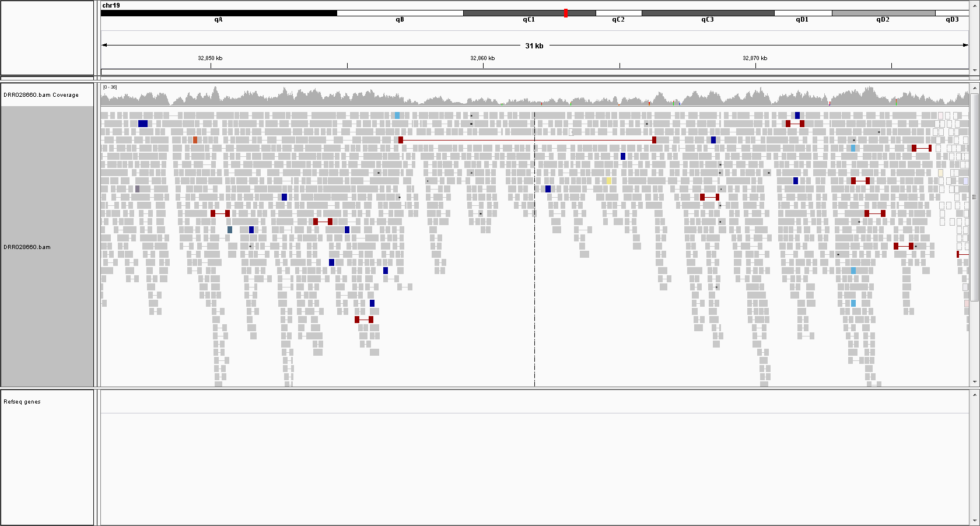Click the 32,850 kb tick on the ruler

[211, 65]
